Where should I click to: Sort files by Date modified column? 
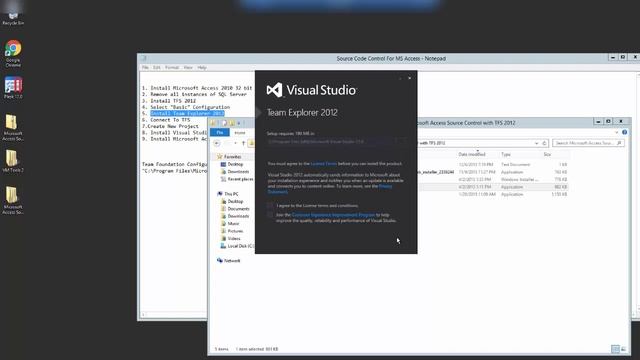pos(472,154)
